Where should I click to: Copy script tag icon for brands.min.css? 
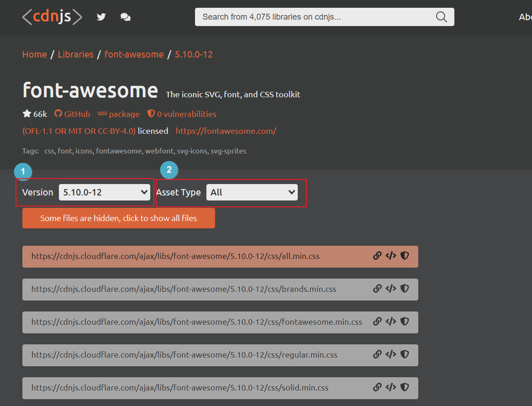tap(391, 289)
